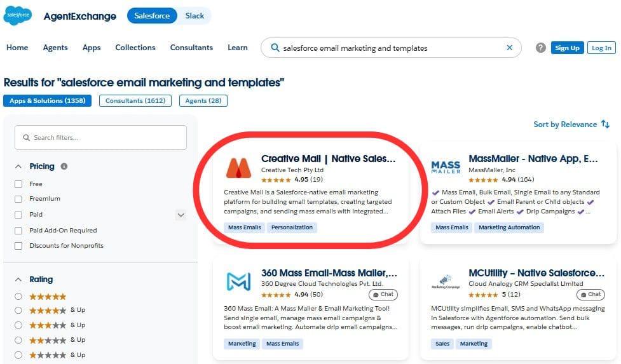621x364 pixels.
Task: Switch to the Consultants (1612) tab
Action: 135,100
